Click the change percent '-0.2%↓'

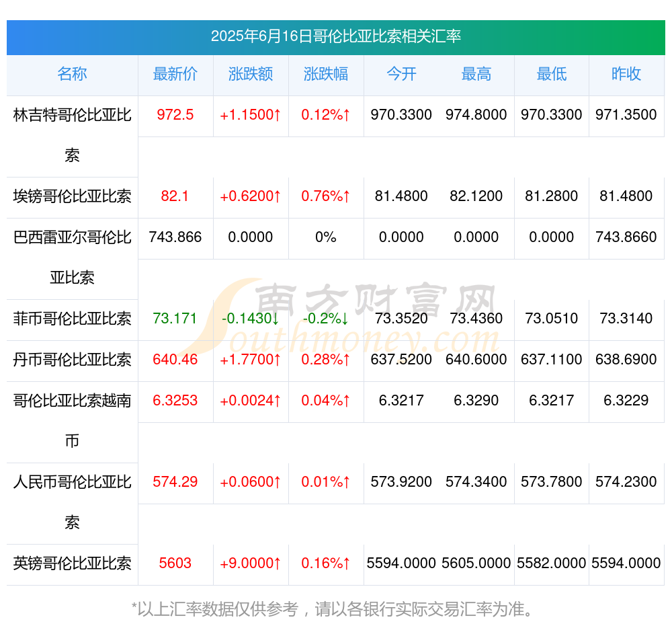coord(326,318)
